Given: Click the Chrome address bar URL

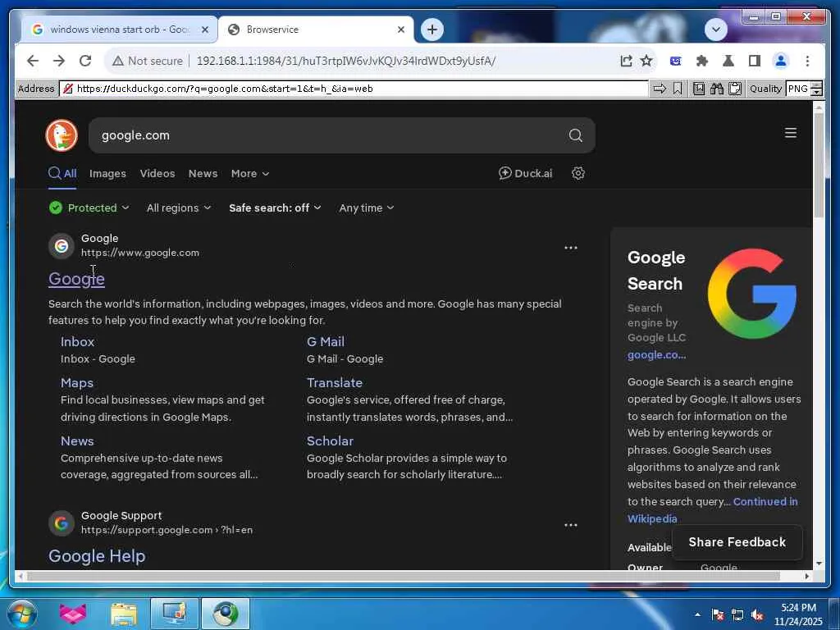Looking at the screenshot, I should pyautogui.click(x=346, y=61).
